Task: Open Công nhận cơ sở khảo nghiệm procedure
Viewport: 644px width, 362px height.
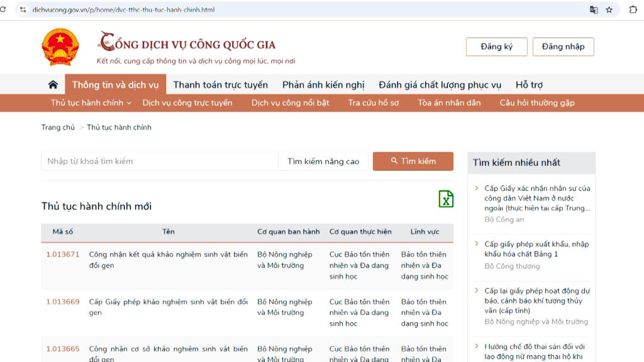Action: coord(169,353)
